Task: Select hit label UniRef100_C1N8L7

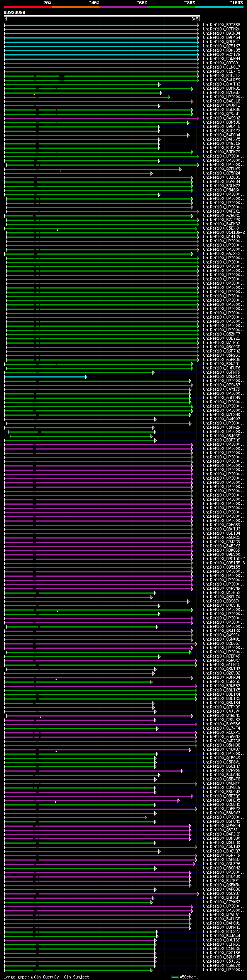Action: [x=222, y=67]
